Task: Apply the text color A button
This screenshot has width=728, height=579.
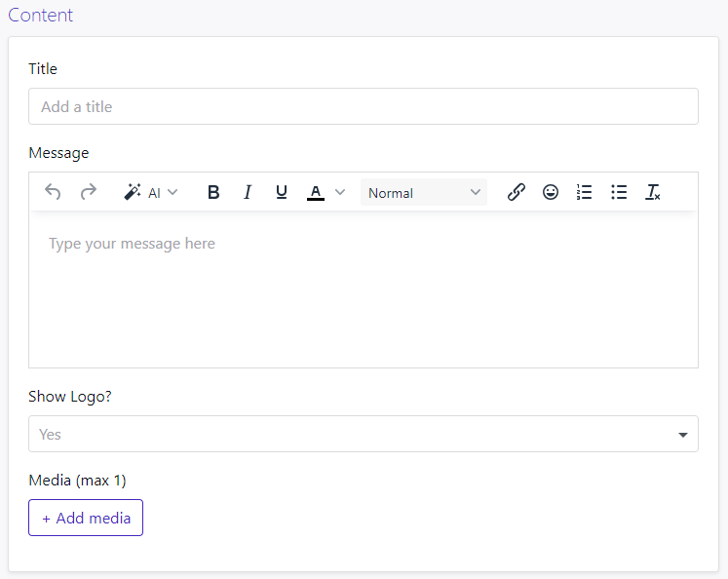Action: coord(315,192)
